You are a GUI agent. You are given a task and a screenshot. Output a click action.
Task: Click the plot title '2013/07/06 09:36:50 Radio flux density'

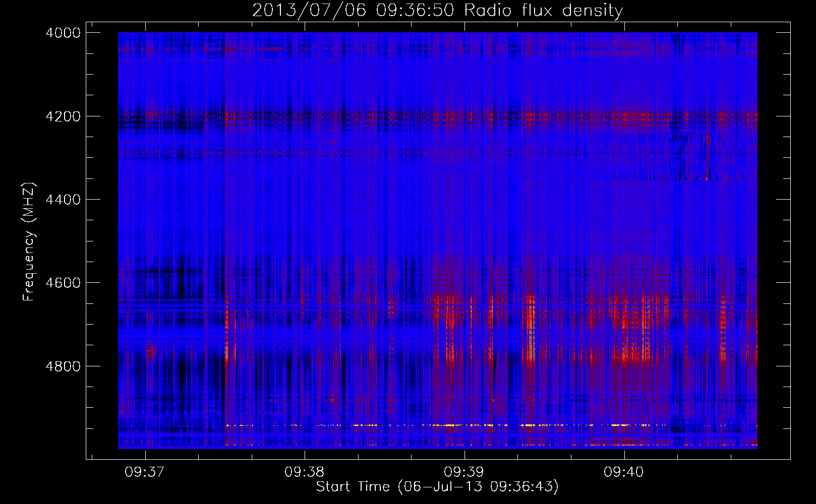point(437,10)
